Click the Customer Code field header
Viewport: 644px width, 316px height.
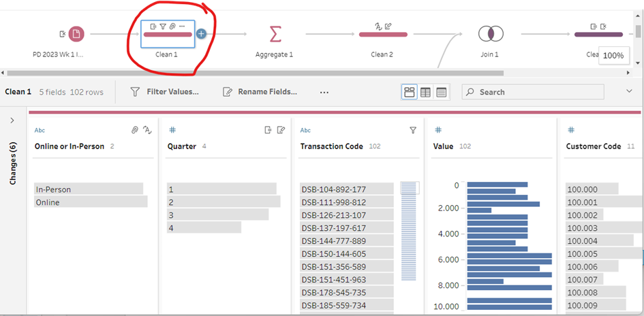click(x=593, y=146)
